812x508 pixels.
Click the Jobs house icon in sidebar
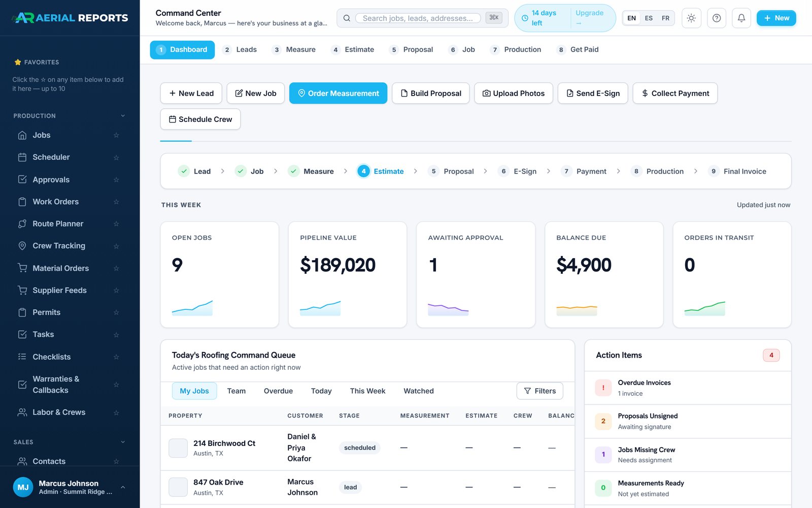point(22,135)
